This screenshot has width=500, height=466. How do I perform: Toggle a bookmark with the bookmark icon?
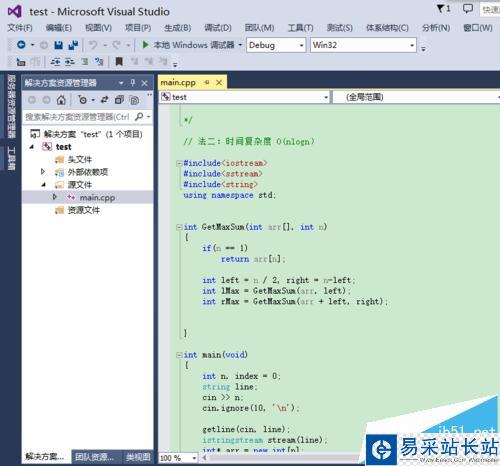(119, 62)
